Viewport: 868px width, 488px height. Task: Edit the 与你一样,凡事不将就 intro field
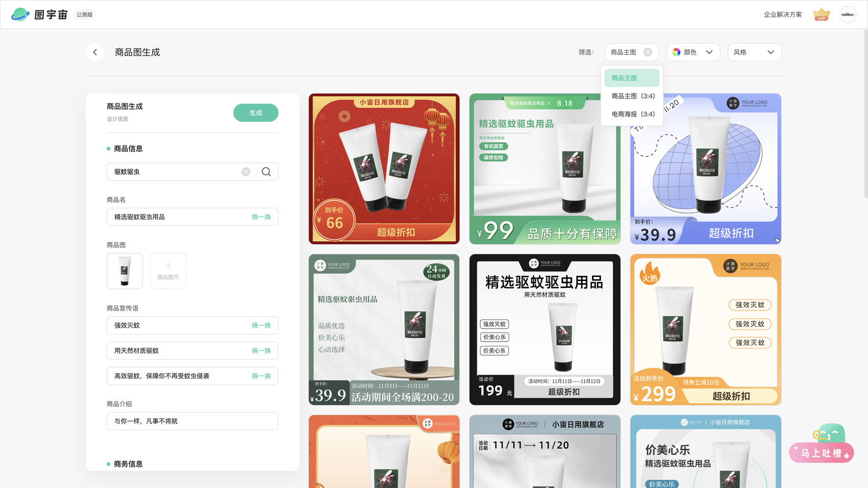[x=193, y=421]
